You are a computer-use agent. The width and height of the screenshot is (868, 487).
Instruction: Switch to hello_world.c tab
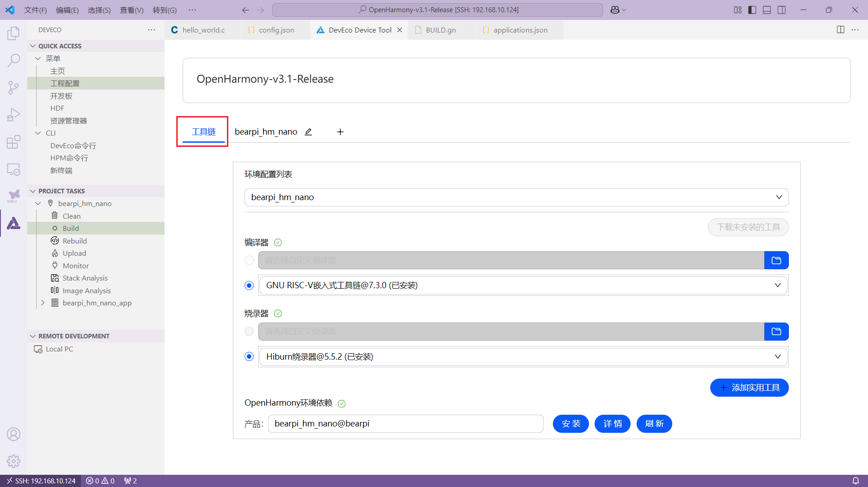[x=203, y=30]
